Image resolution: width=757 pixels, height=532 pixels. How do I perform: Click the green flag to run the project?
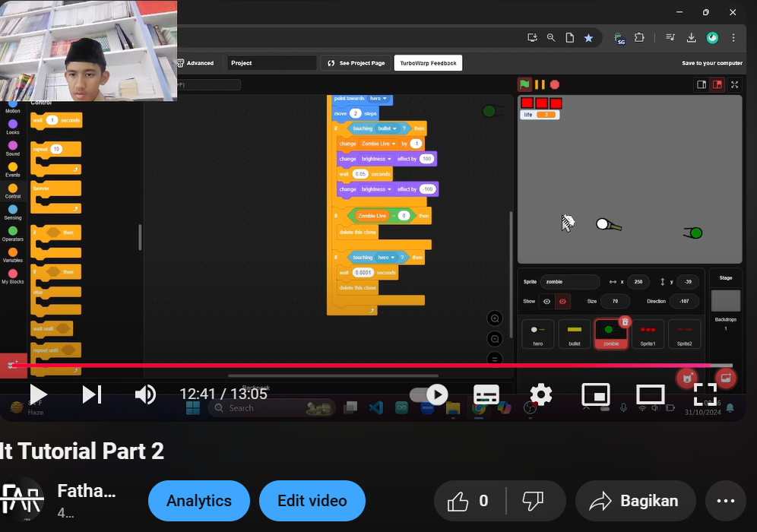point(524,84)
